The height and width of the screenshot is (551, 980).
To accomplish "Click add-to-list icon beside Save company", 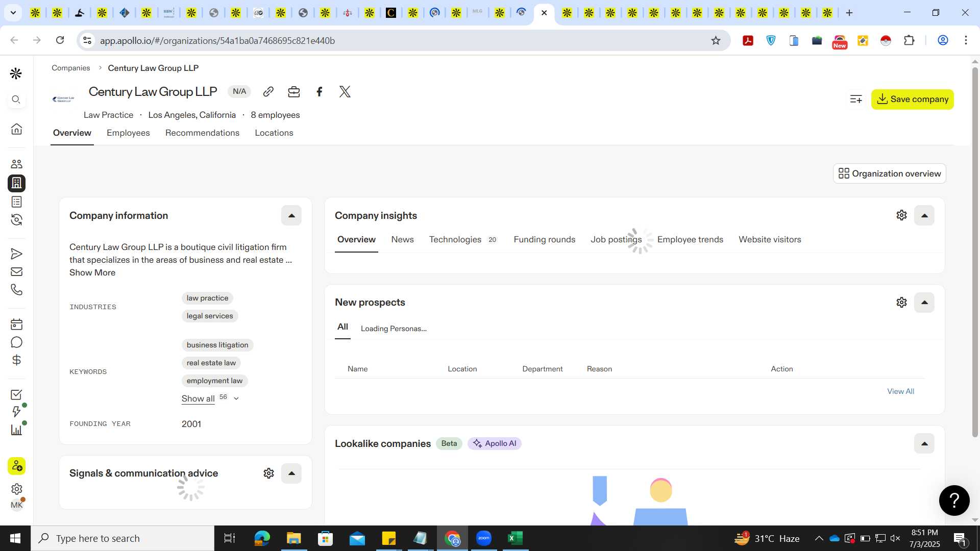I will pos(856,99).
